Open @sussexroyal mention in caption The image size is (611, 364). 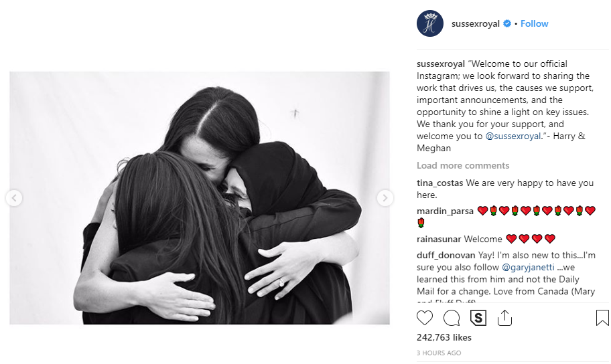[513, 136]
